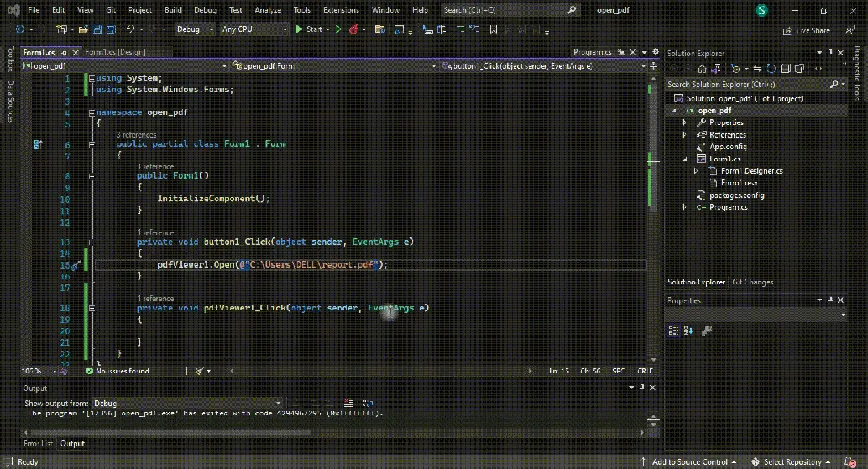Open the Extensions menu
The width and height of the screenshot is (868, 469).
(x=341, y=10)
